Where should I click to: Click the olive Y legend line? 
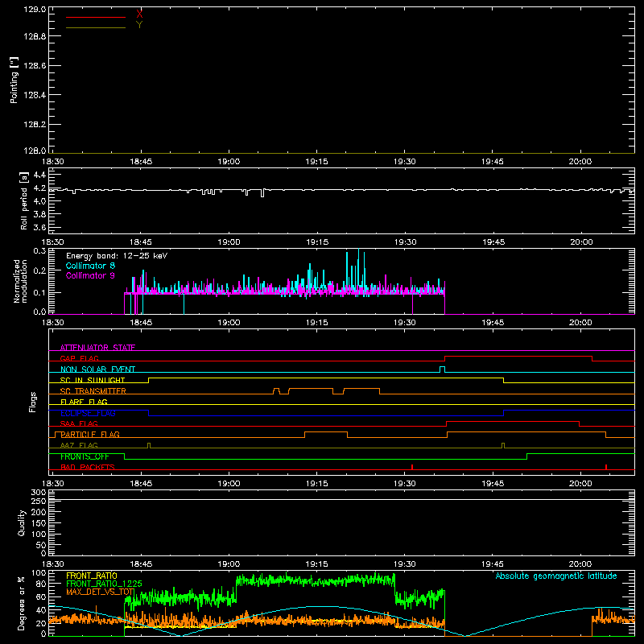(x=96, y=27)
